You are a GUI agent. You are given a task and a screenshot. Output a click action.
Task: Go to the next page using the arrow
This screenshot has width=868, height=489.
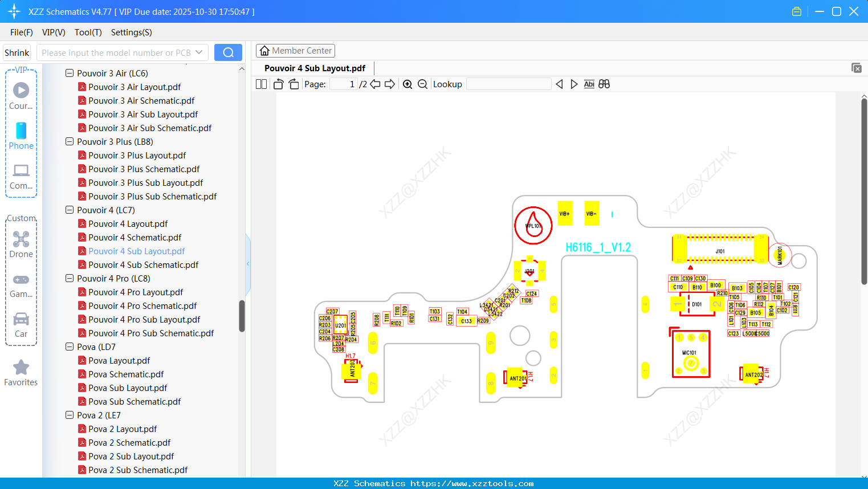coord(391,84)
